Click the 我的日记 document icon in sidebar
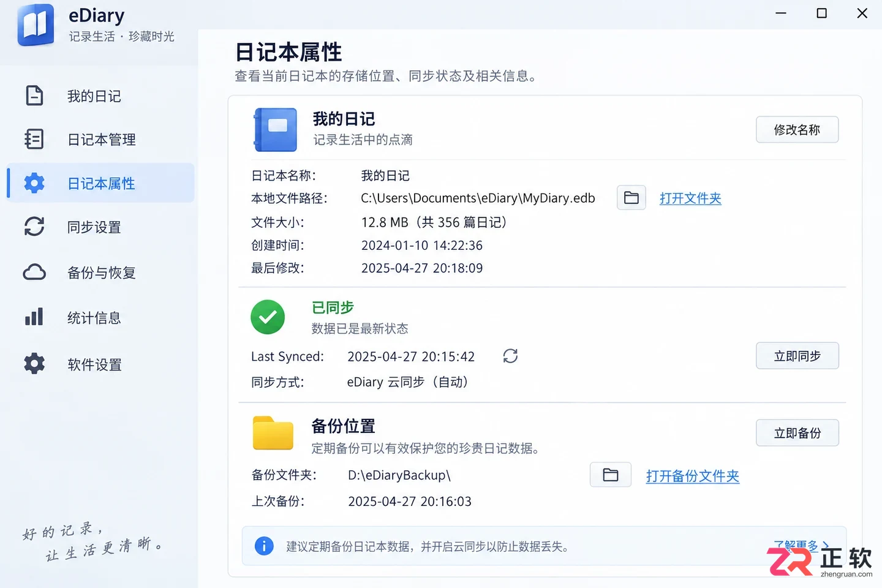Image resolution: width=882 pixels, height=588 pixels. [34, 96]
